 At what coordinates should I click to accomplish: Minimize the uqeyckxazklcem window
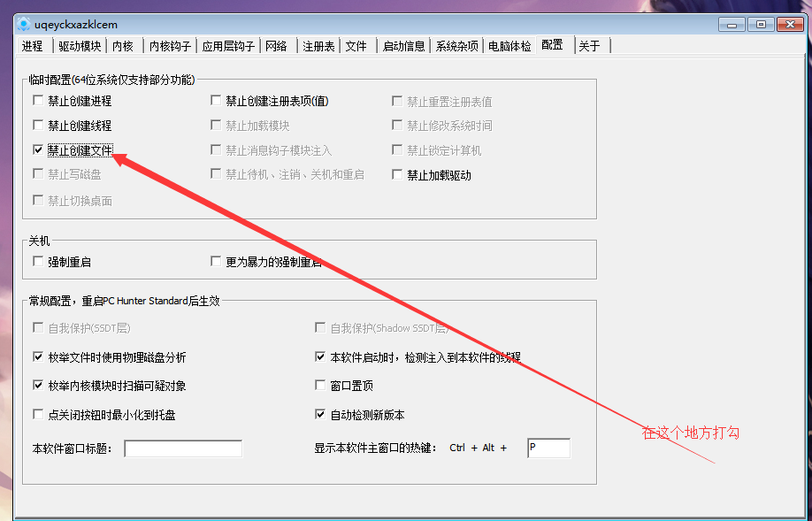tap(732, 25)
